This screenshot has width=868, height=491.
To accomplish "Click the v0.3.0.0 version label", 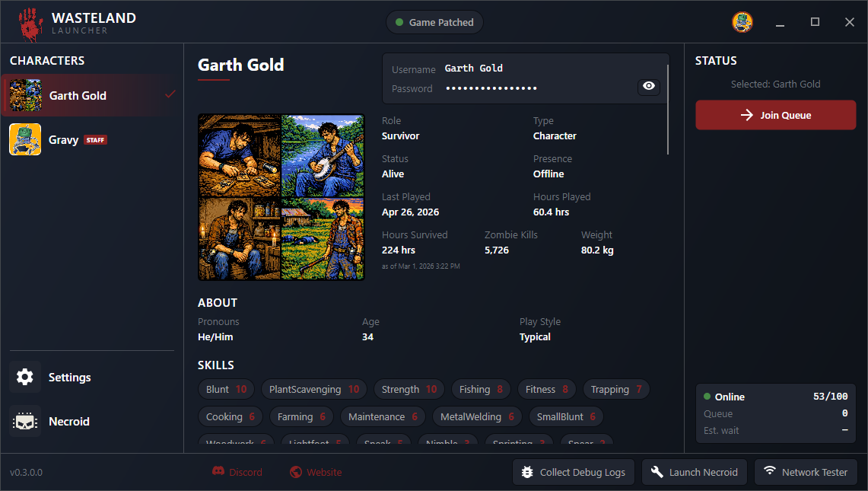I will pyautogui.click(x=26, y=472).
